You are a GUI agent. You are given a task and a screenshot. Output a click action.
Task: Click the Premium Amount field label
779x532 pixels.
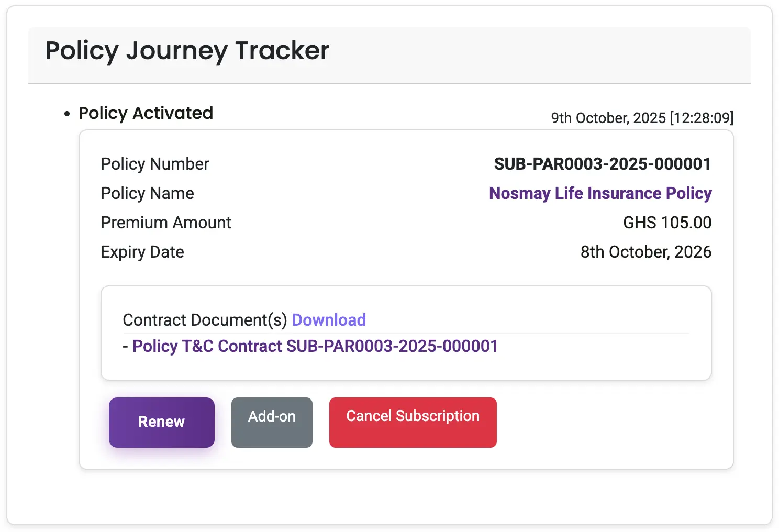click(165, 223)
